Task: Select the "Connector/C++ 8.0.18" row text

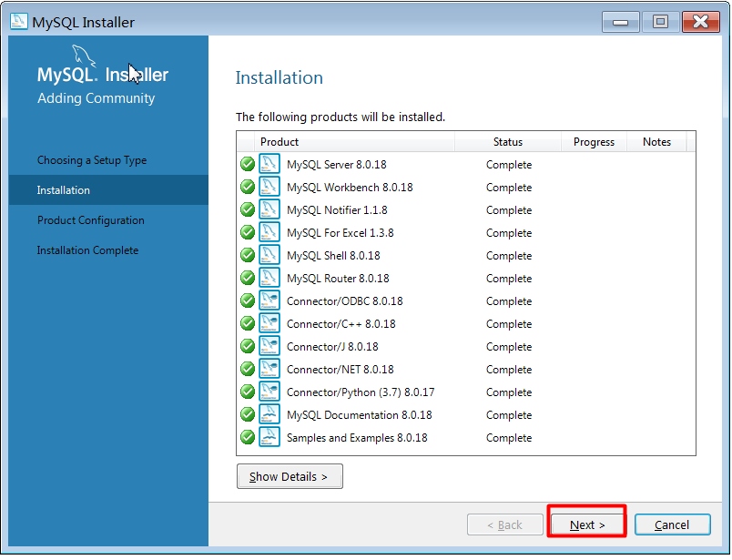Action: coord(341,324)
